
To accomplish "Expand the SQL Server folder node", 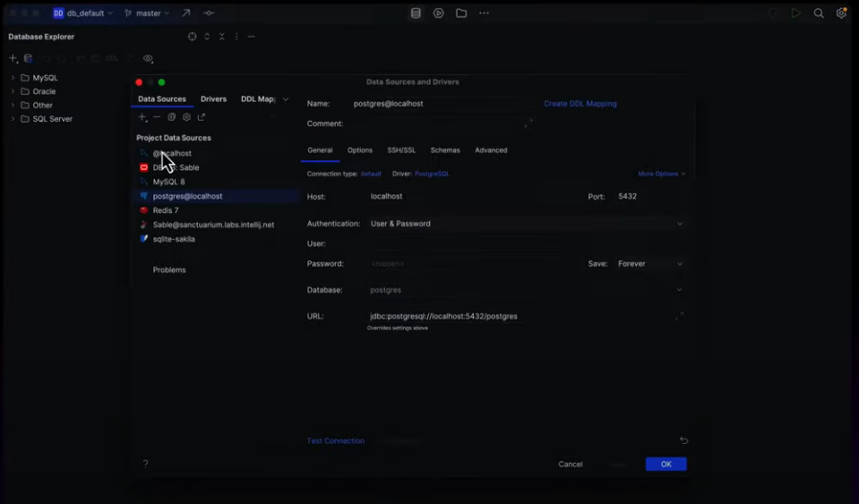I will pos(13,119).
